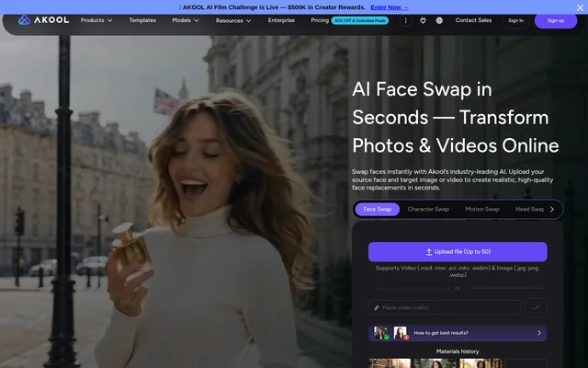Close the AI Film Challenge banner
588x368 pixels.
[x=580, y=7]
